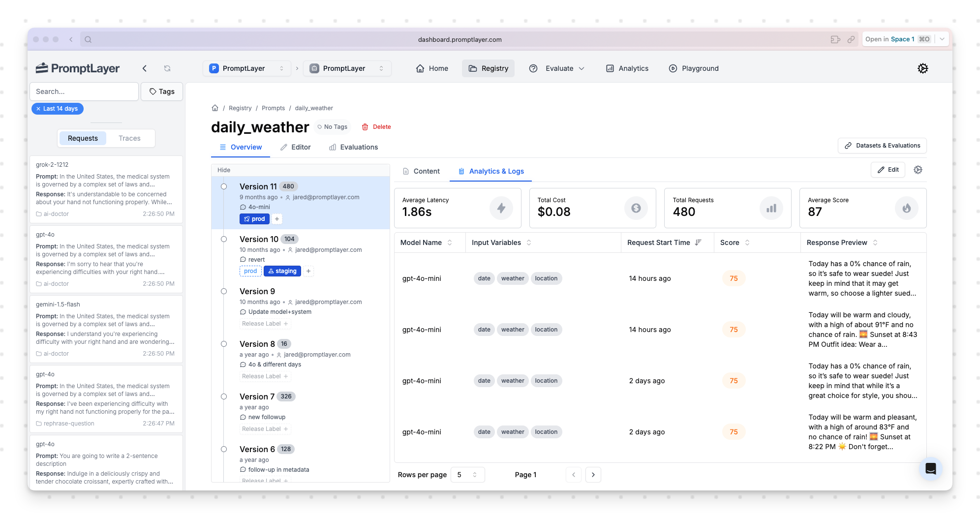Go to next page of logs

coord(593,475)
